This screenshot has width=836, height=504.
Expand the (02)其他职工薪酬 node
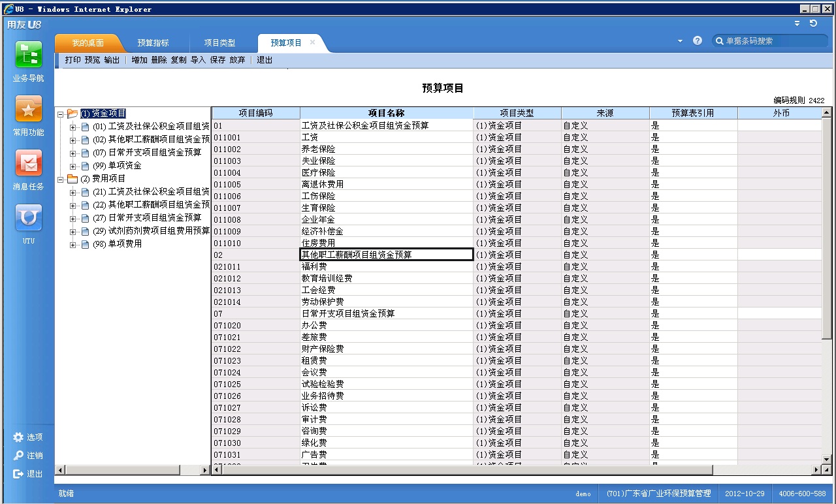[x=73, y=140]
